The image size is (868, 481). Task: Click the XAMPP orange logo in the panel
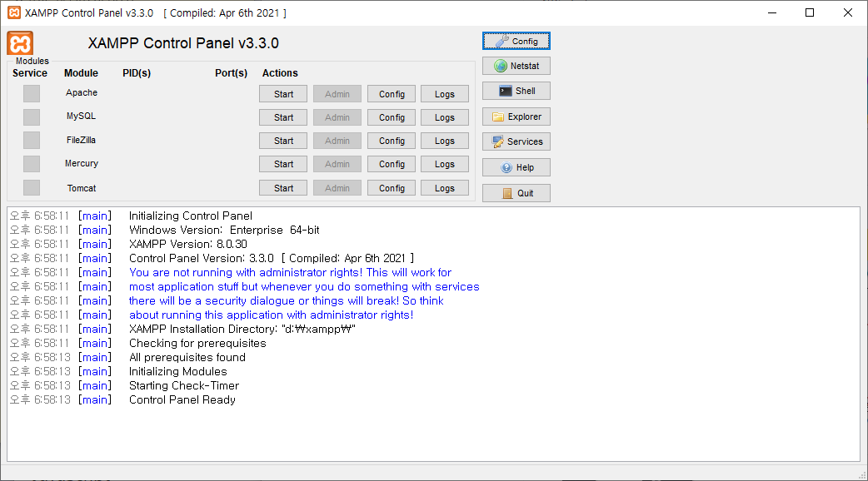coord(20,43)
